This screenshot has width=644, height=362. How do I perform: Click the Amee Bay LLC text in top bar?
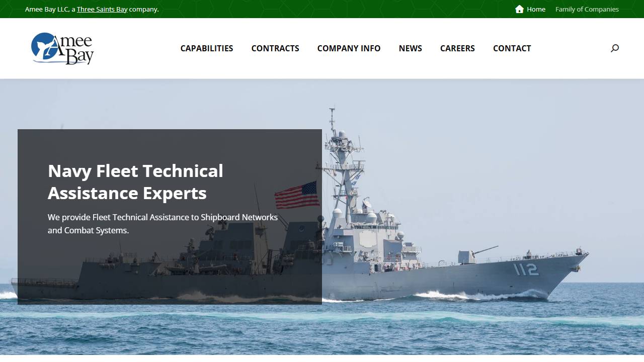click(x=47, y=9)
